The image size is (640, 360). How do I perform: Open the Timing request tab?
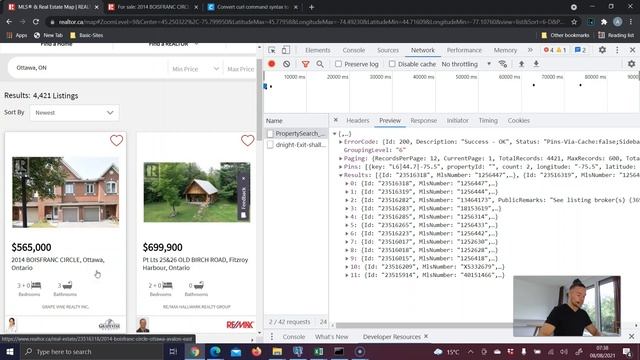click(x=488, y=120)
